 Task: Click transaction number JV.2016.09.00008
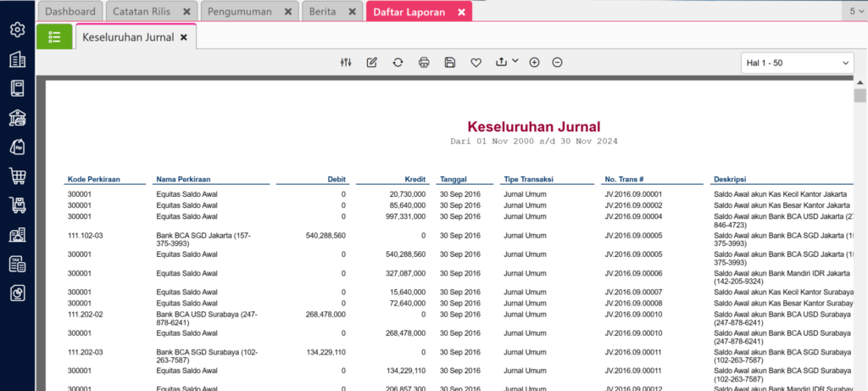(x=633, y=303)
